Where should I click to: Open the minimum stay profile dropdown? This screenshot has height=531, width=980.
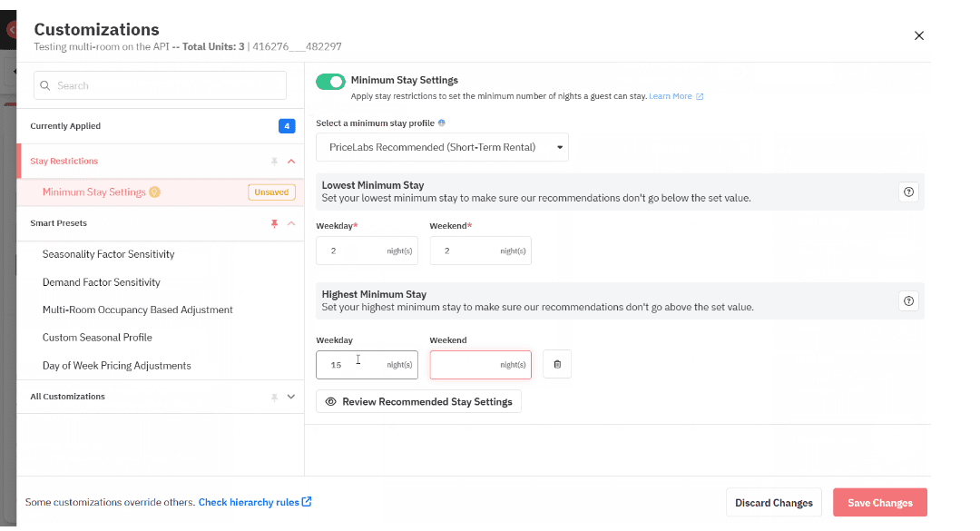442,147
